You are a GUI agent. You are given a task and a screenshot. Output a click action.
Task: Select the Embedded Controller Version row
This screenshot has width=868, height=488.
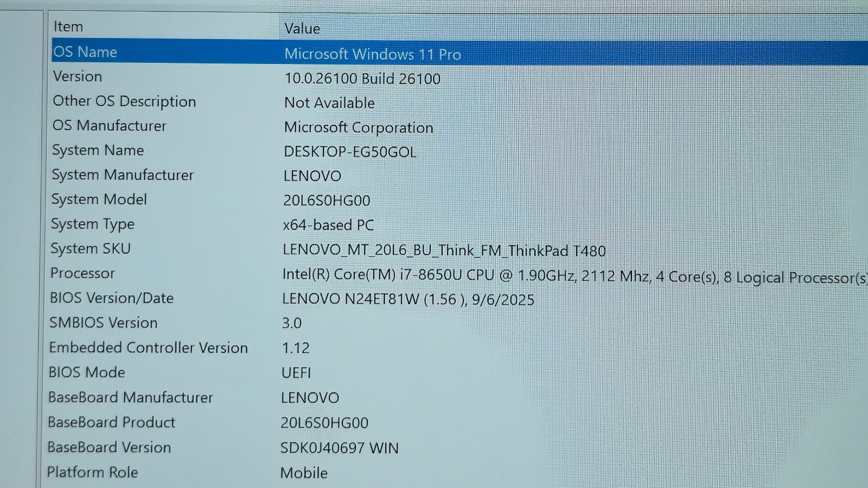tap(149, 348)
